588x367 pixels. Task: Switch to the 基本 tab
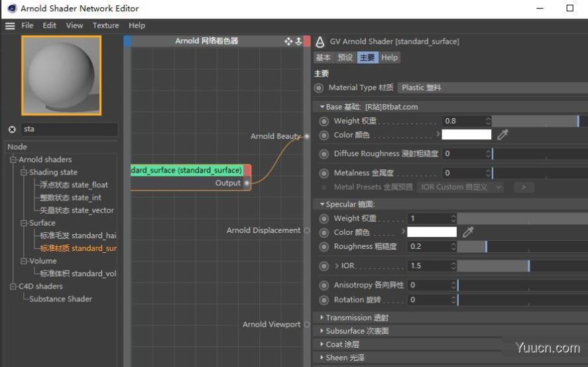pos(323,58)
